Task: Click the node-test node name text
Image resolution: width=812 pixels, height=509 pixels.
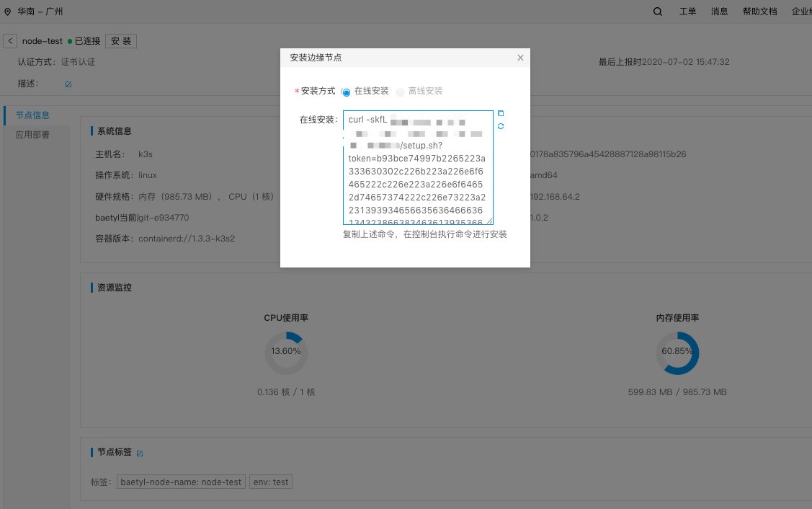Action: (x=43, y=41)
